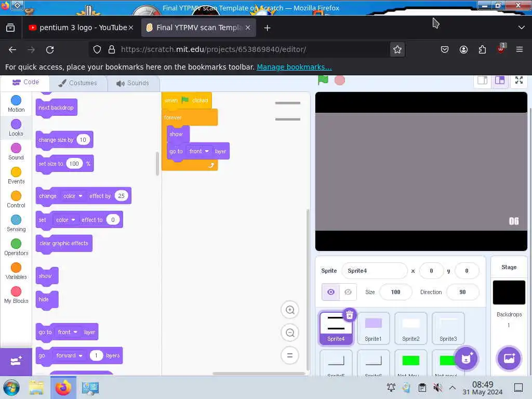Reload the current page
The width and height of the screenshot is (532, 399).
point(50,49)
